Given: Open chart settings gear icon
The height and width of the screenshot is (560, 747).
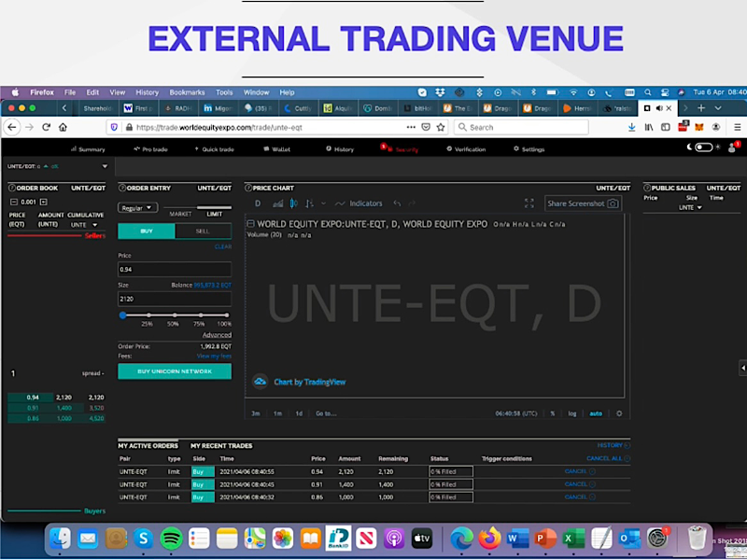Looking at the screenshot, I should (x=619, y=413).
